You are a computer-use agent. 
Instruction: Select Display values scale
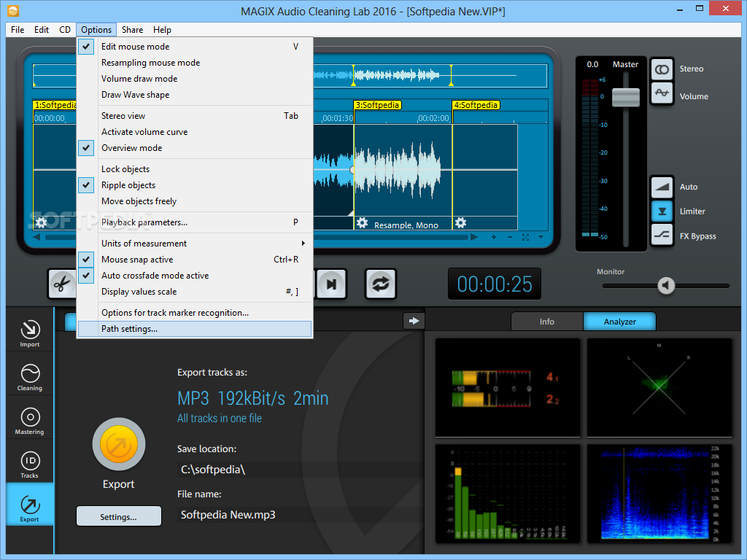[x=195, y=292]
